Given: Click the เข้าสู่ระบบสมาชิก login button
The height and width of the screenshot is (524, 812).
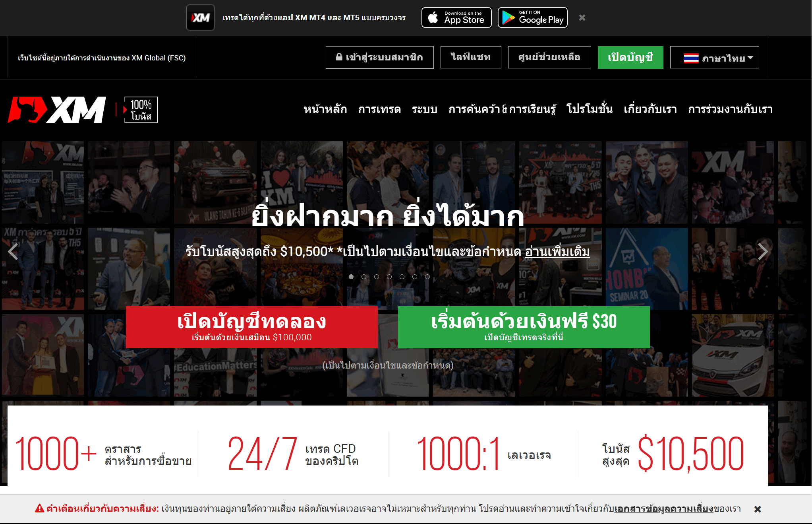Looking at the screenshot, I should (380, 58).
